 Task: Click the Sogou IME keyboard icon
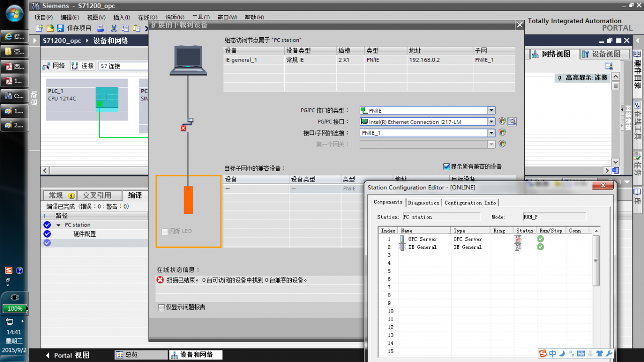[581, 353]
